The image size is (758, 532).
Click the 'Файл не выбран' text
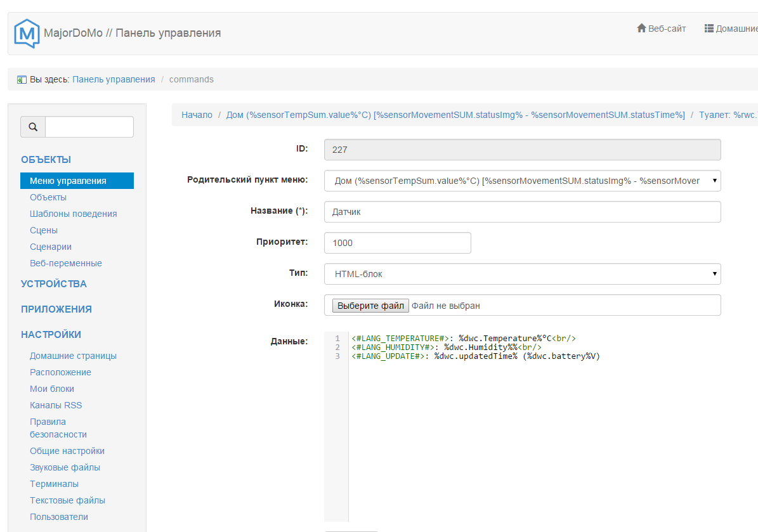pyautogui.click(x=446, y=306)
